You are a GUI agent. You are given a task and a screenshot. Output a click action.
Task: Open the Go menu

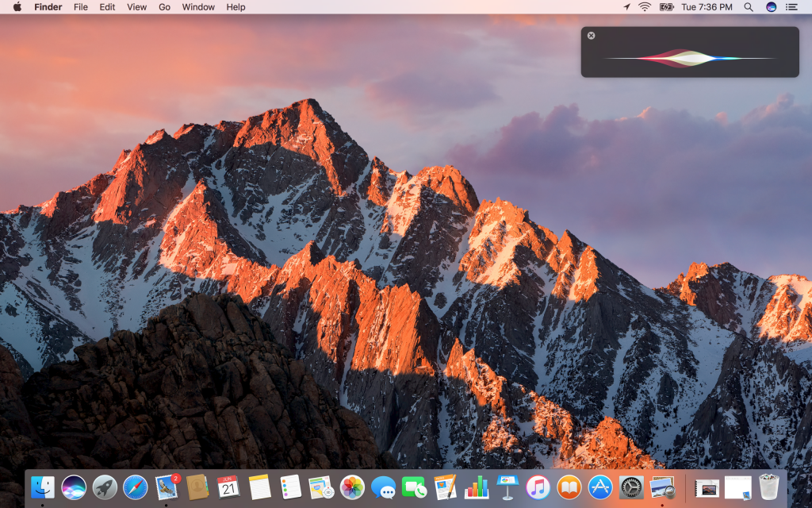coord(164,7)
